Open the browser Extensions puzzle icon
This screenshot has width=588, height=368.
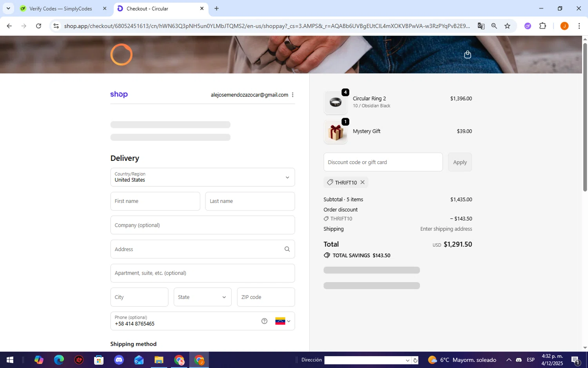pos(543,26)
